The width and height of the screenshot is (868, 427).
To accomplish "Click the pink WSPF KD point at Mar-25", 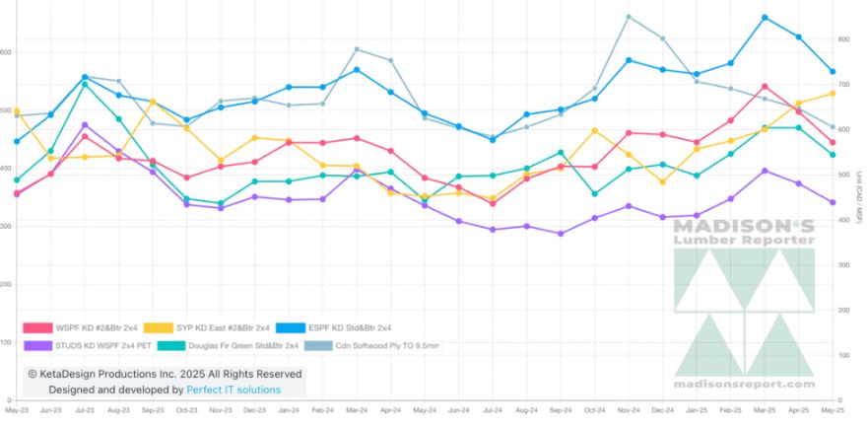I will (765, 87).
